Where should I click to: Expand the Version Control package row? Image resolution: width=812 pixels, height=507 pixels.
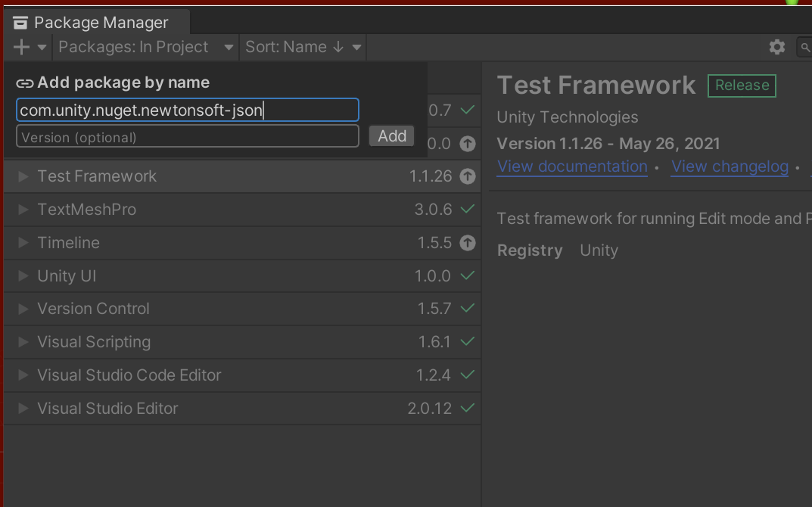click(23, 309)
